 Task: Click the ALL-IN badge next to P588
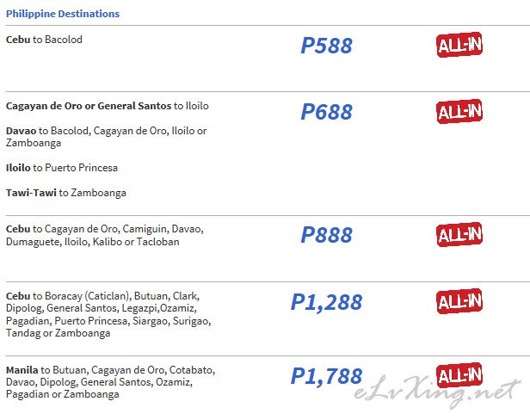point(459,45)
